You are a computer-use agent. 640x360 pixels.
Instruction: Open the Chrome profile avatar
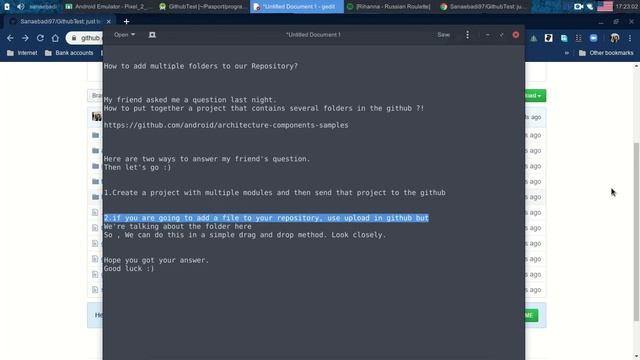pyautogui.click(x=615, y=38)
